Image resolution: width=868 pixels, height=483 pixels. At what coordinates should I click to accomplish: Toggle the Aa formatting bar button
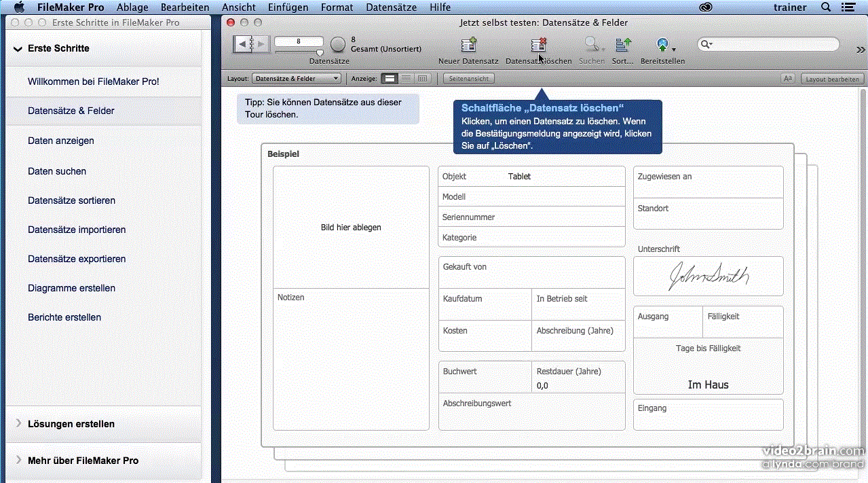tap(788, 79)
